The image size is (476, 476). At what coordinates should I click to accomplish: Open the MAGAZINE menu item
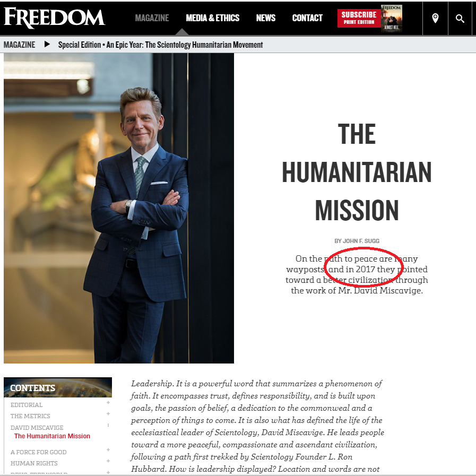(152, 18)
